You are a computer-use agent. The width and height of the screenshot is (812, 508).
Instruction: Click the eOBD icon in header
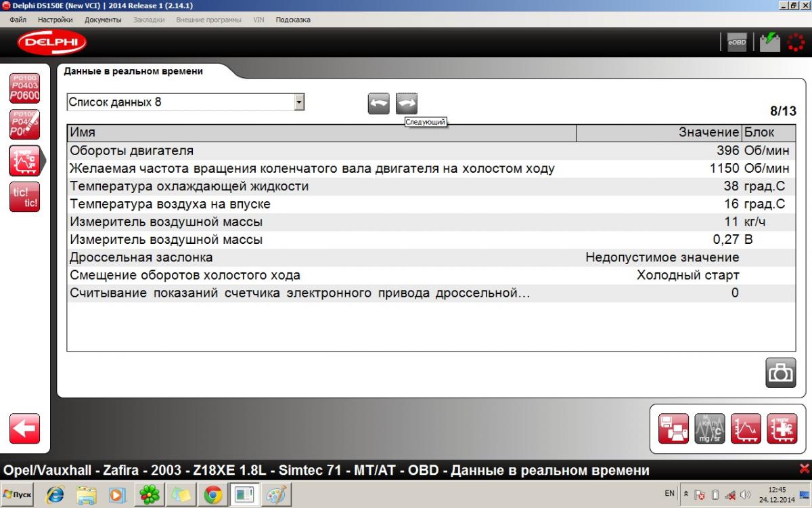[x=737, y=43]
